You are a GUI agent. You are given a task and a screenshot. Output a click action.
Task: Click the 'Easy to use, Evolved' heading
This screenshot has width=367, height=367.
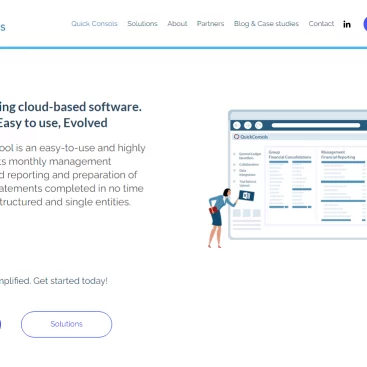[53, 123]
